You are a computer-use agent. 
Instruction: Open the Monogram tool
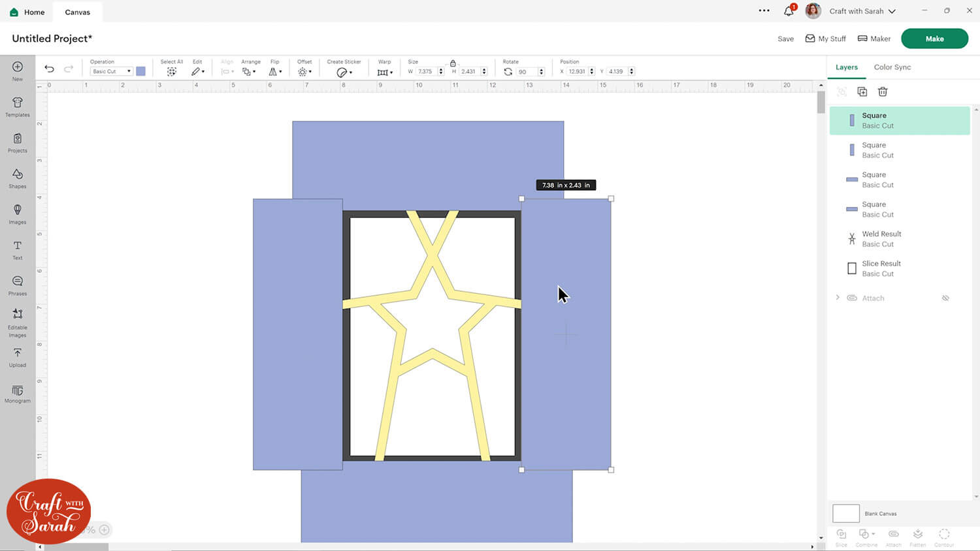click(18, 393)
